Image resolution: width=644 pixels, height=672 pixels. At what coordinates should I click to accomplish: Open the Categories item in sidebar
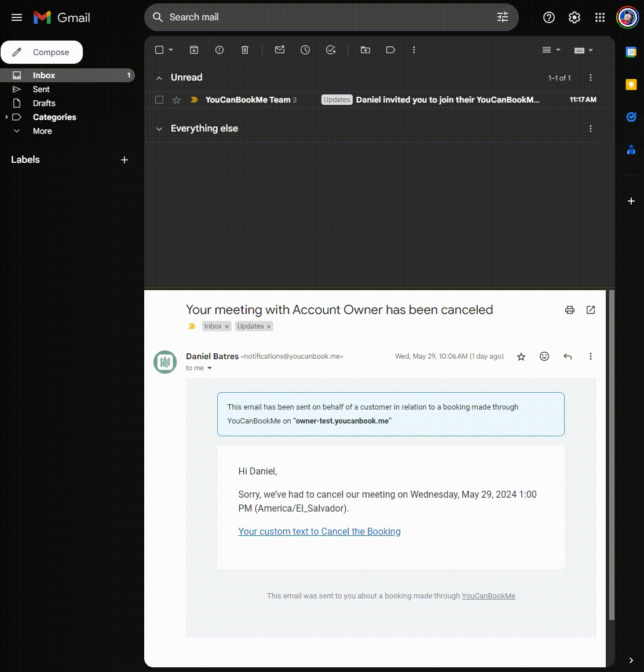pos(54,117)
